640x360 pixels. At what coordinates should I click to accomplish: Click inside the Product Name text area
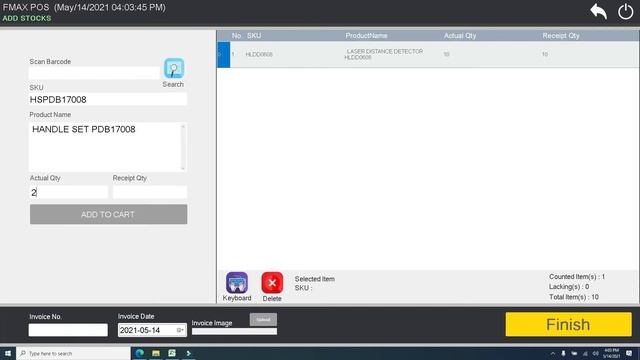tap(104, 147)
